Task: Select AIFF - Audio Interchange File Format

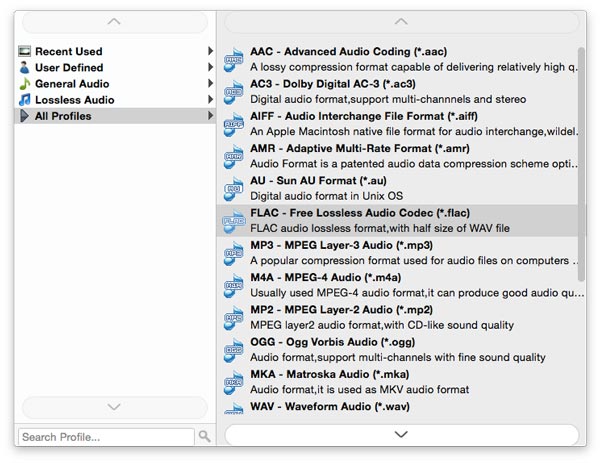Action: coord(398,124)
